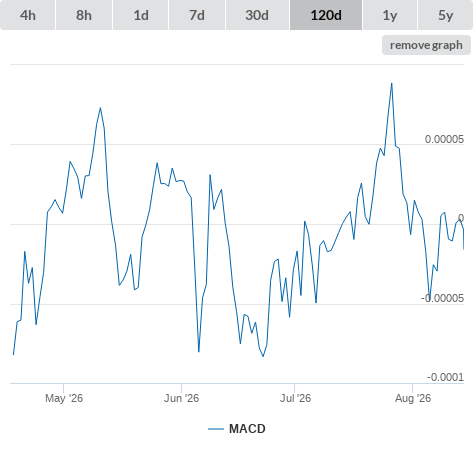The width and height of the screenshot is (474, 455).
Task: Click the active 120d tab
Action: tap(326, 15)
